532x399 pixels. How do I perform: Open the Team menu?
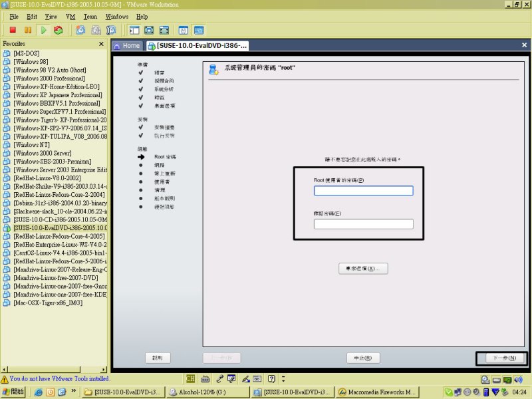point(90,17)
